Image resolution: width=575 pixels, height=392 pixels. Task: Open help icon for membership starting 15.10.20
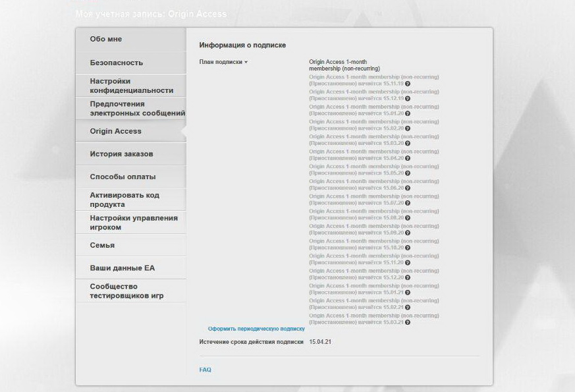tap(408, 248)
